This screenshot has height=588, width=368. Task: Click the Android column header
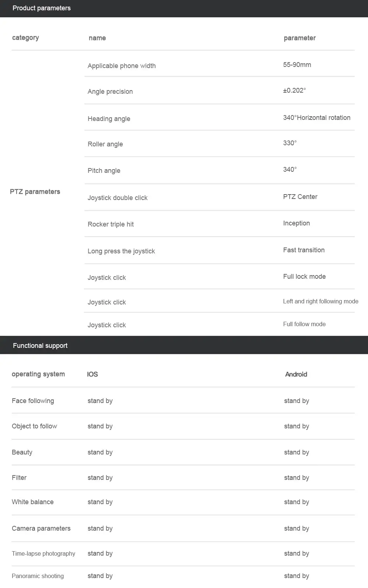pos(296,374)
